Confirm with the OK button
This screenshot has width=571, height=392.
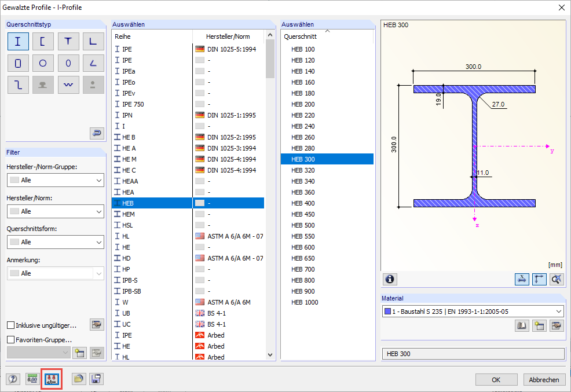[496, 380]
